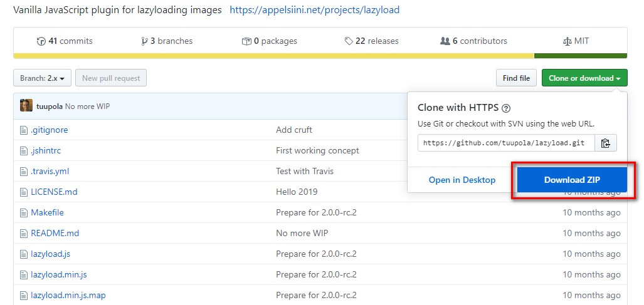Click lazyload.min.js.map's commit message
This screenshot has width=644, height=305.
coord(316,295)
